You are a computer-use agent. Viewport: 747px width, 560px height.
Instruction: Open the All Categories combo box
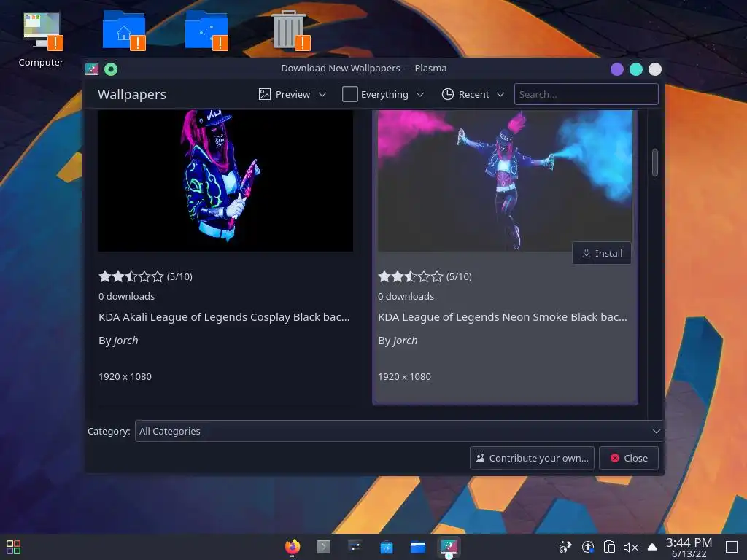tap(399, 431)
